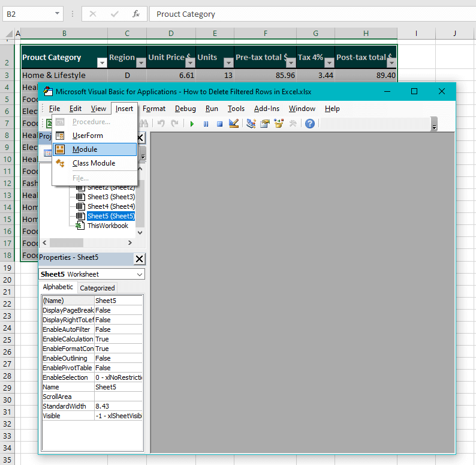Click the EnableCalculation property value True

(x=118, y=339)
